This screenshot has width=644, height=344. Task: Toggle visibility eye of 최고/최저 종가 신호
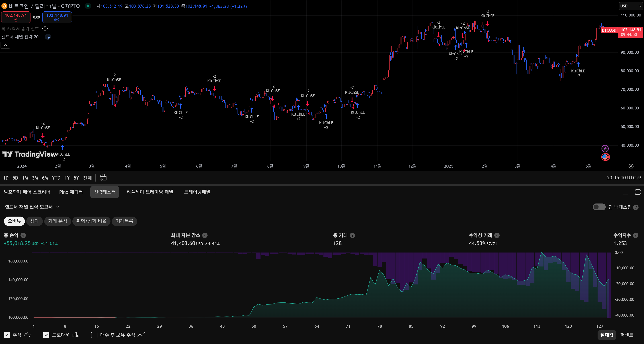(45, 29)
